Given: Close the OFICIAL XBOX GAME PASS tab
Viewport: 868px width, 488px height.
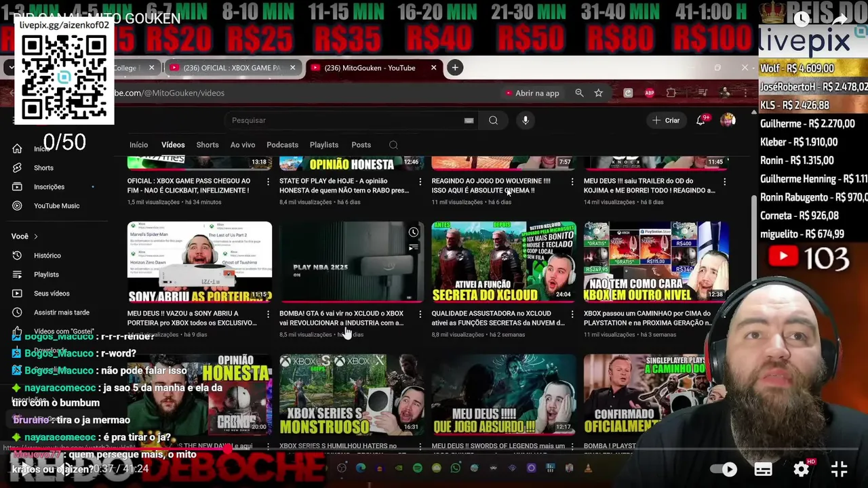Looking at the screenshot, I should pos(292,68).
